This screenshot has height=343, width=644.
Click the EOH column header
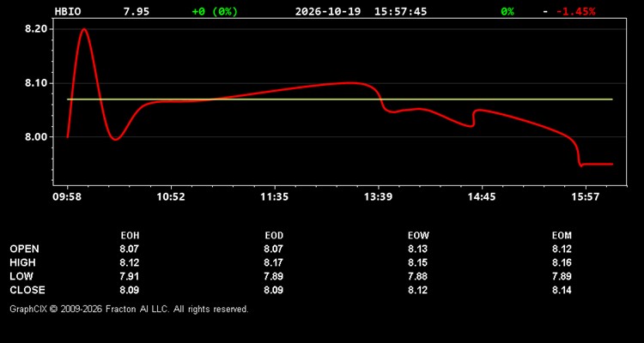130,236
